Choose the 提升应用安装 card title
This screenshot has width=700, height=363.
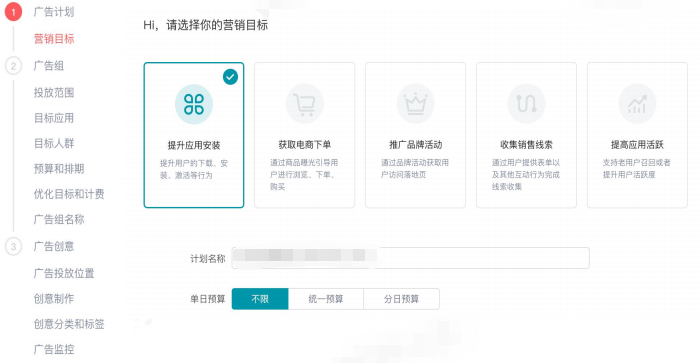pos(194,145)
